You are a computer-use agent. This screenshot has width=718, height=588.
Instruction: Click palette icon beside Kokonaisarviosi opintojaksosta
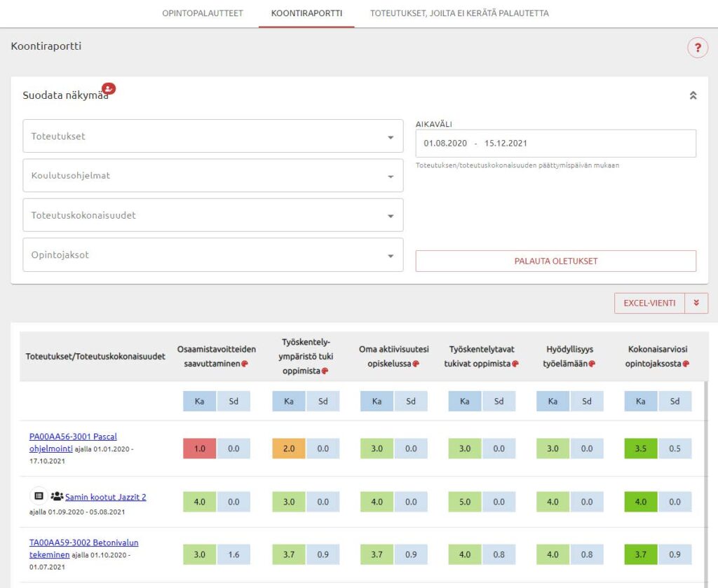[686, 364]
